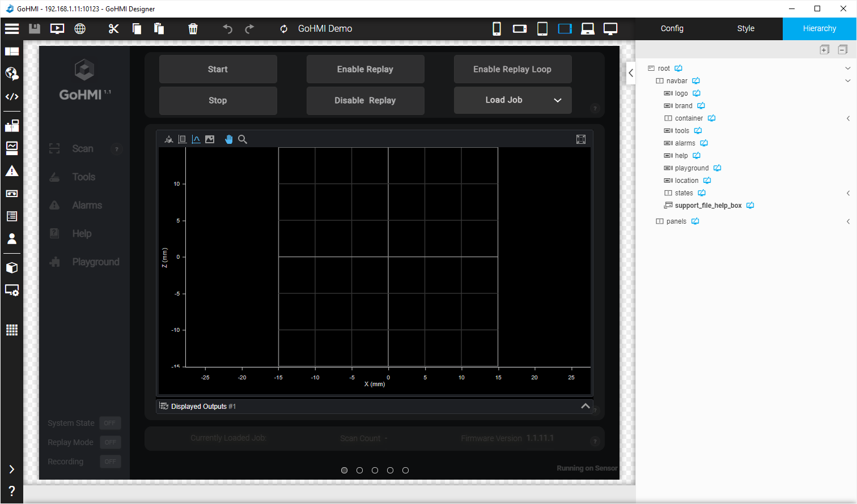Click the trash delete icon in toolbar
Viewport: 857px width, 504px height.
193,29
